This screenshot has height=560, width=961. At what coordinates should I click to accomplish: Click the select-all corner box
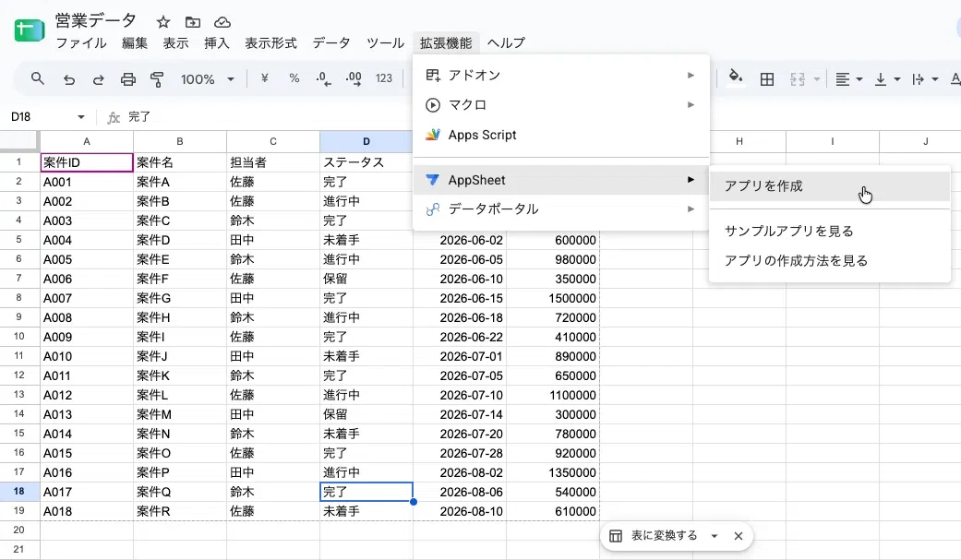pyautogui.click(x=19, y=141)
